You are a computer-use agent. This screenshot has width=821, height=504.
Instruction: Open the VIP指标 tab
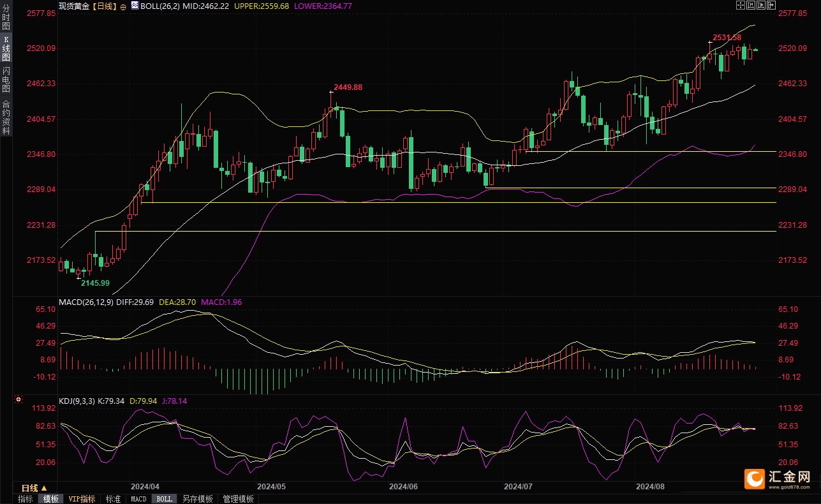tap(82, 499)
